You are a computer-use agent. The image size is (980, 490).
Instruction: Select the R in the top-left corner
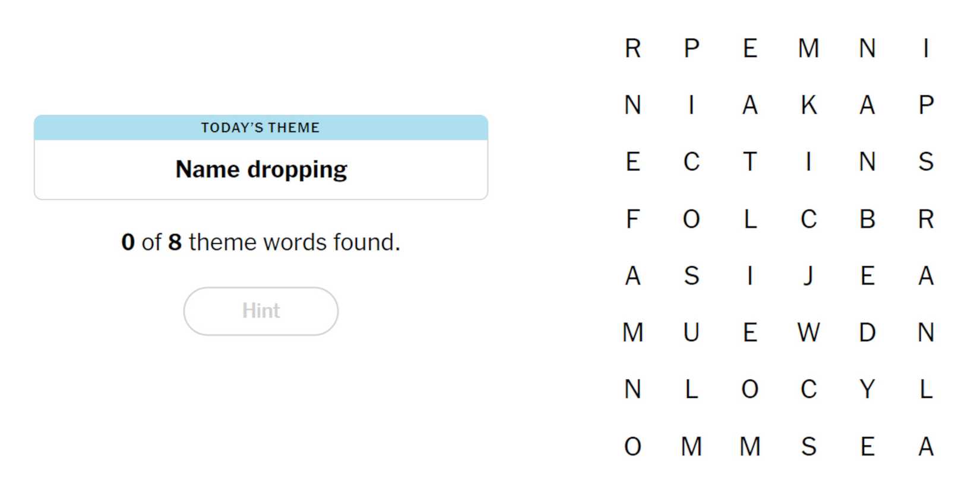pyautogui.click(x=633, y=48)
